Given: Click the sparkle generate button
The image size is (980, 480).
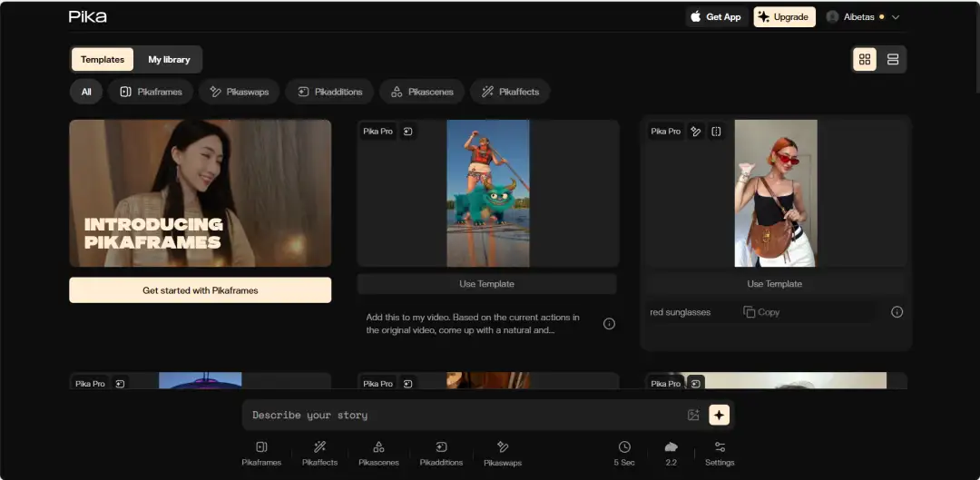Looking at the screenshot, I should pos(720,415).
